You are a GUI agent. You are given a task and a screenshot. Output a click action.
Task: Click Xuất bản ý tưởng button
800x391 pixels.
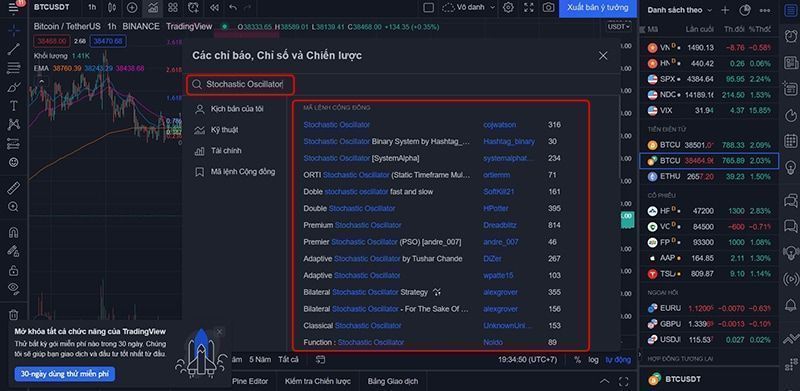coord(598,8)
